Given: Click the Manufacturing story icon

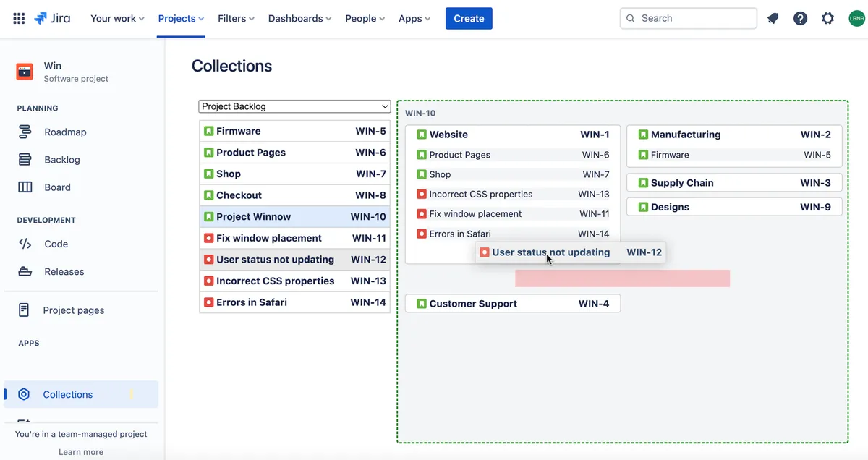Looking at the screenshot, I should 643,135.
